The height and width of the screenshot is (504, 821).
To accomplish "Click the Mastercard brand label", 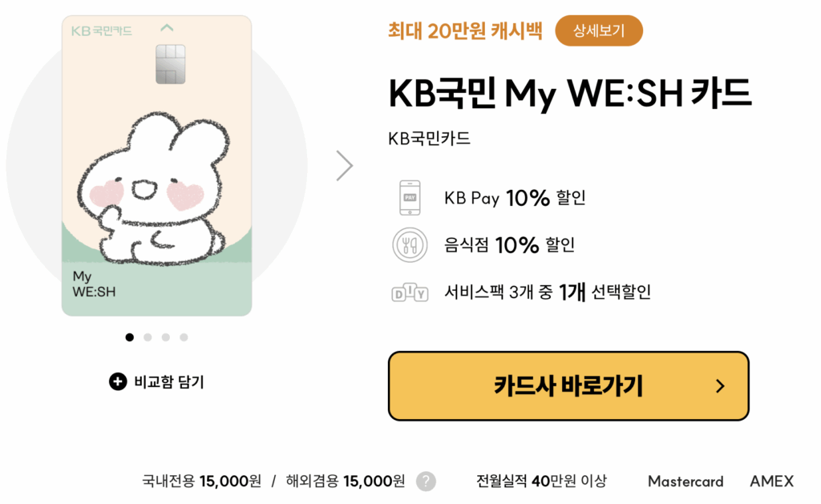I will [x=686, y=481].
